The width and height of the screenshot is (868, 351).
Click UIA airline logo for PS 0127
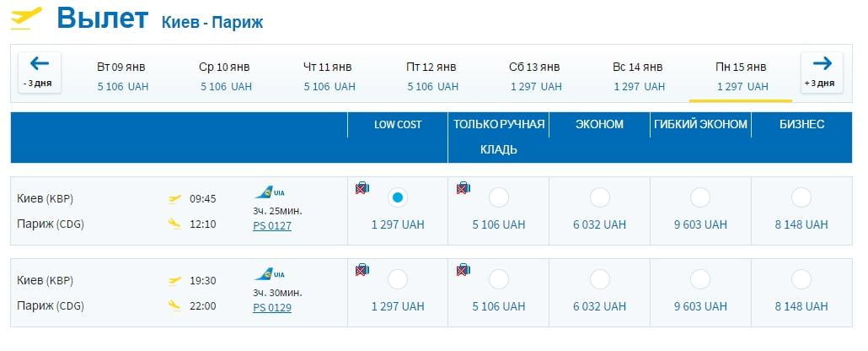(270, 193)
